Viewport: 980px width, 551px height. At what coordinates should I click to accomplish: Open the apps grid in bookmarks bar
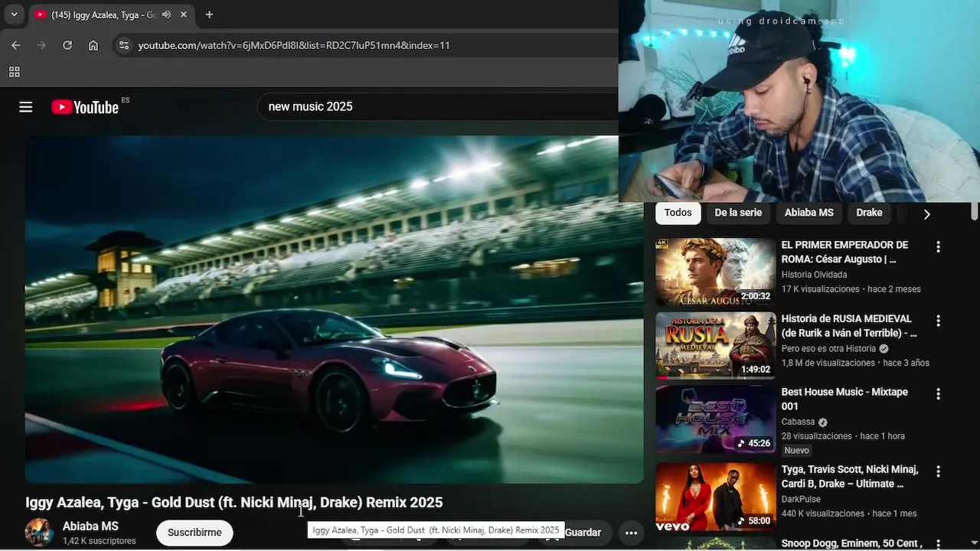point(14,72)
